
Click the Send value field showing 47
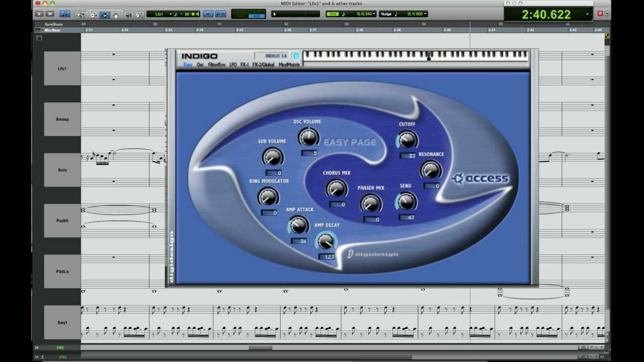407,218
